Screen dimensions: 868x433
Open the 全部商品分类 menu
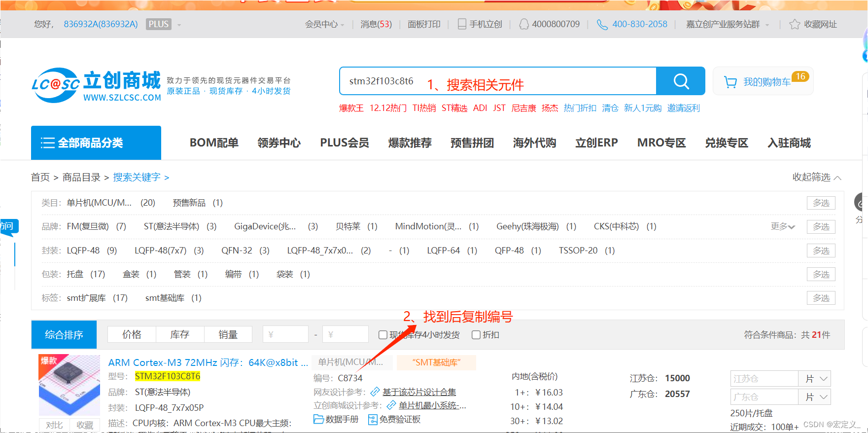tap(96, 143)
